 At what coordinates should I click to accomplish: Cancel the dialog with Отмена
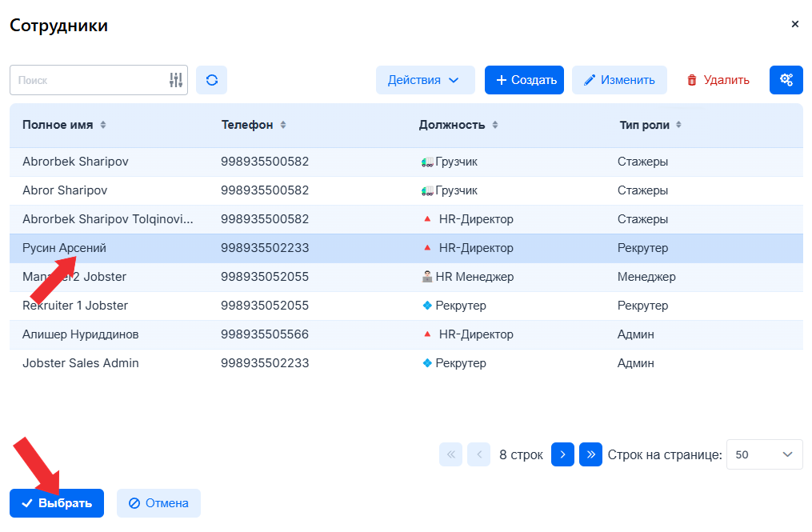(x=158, y=503)
